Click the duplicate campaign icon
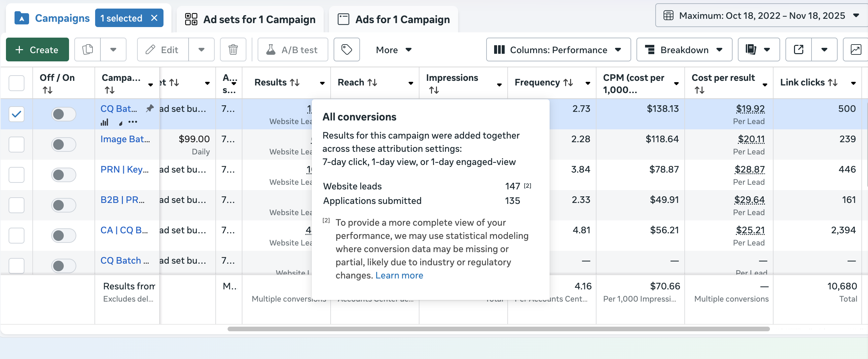The image size is (868, 359). (x=88, y=49)
